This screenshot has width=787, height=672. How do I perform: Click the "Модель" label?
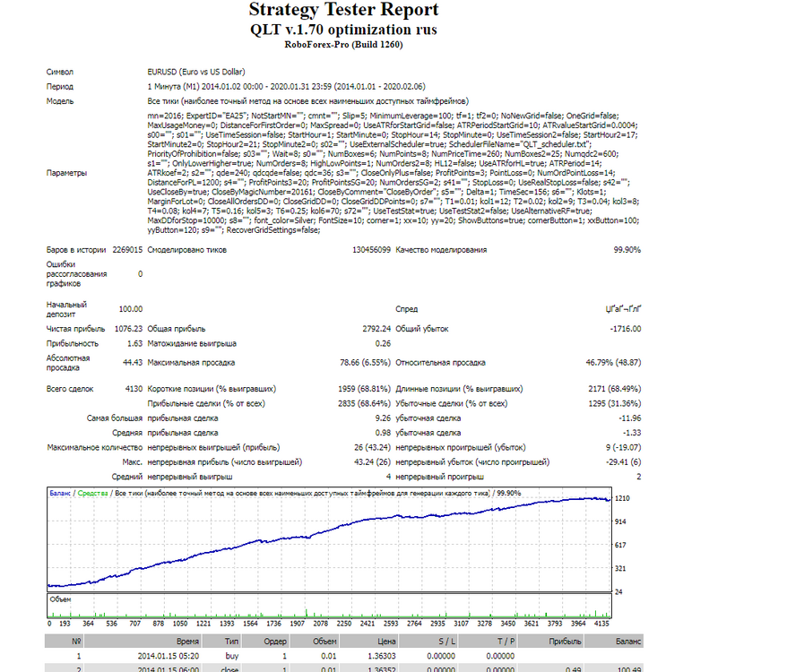pyautogui.click(x=60, y=101)
